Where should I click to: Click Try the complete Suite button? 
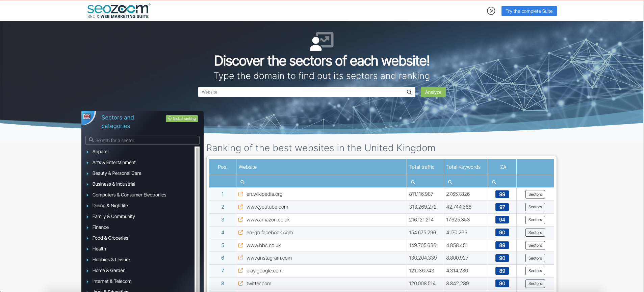tap(529, 11)
